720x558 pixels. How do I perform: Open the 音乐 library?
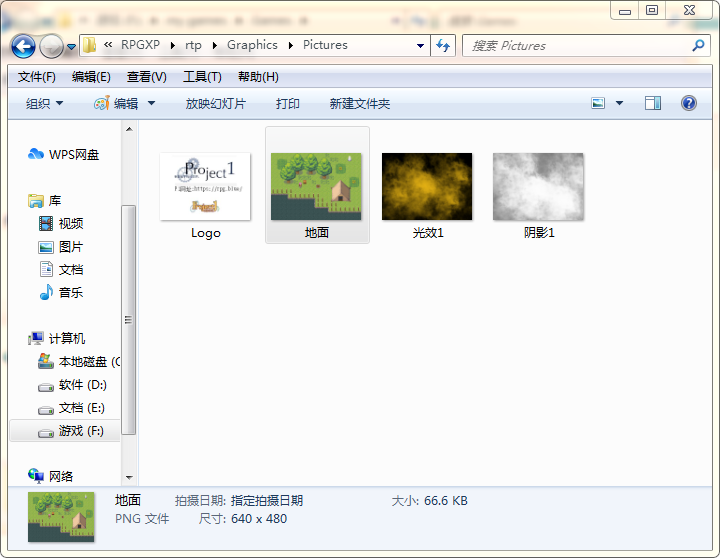[x=61, y=293]
